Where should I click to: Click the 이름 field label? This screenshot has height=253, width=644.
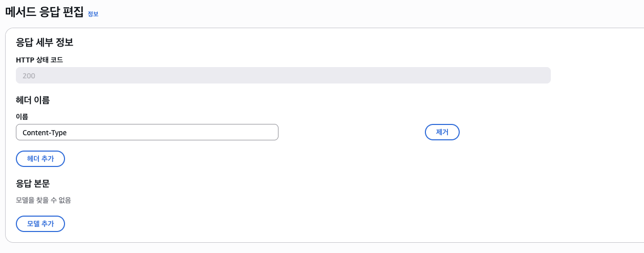(x=22, y=117)
